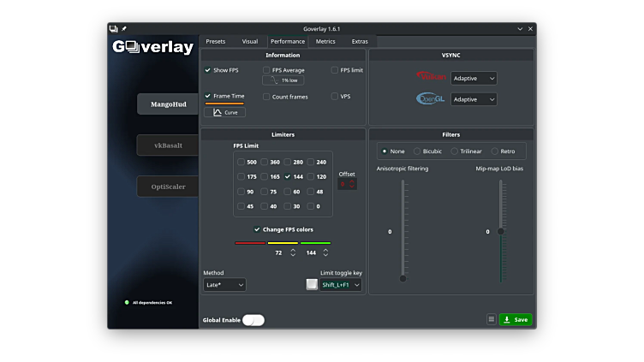Expand the Method dropdown showing Late*

(x=224, y=284)
